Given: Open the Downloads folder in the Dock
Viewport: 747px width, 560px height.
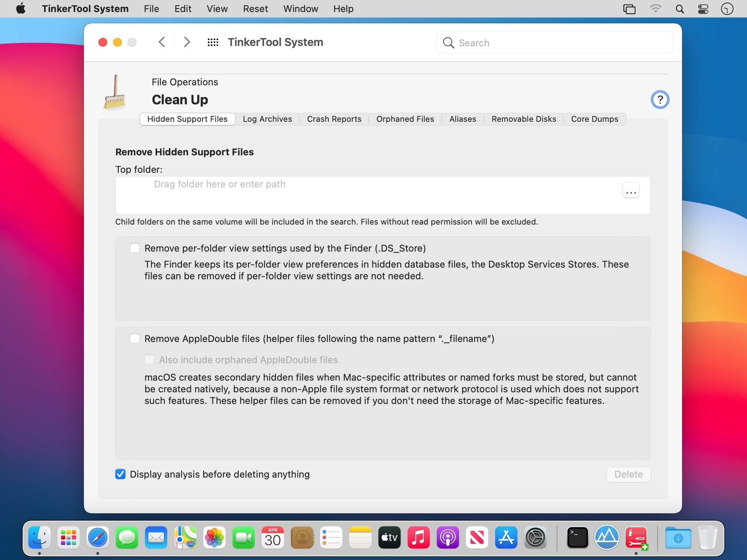Looking at the screenshot, I should pos(678,537).
